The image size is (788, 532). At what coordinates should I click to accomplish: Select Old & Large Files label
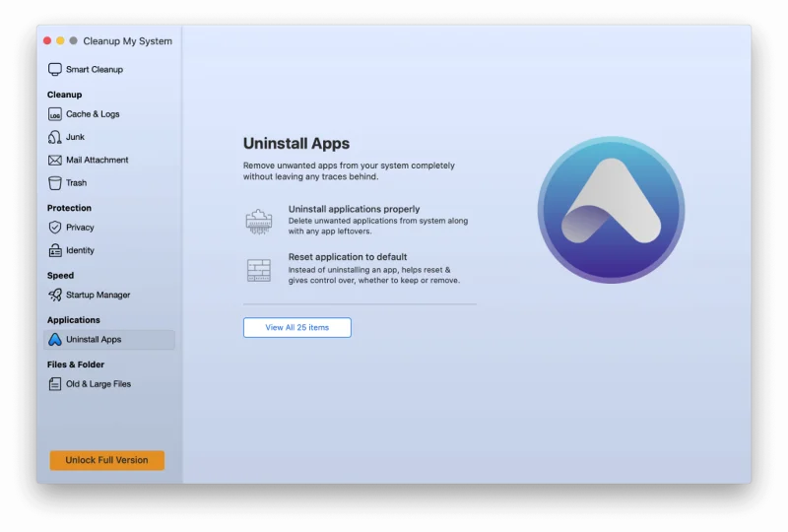(x=98, y=384)
